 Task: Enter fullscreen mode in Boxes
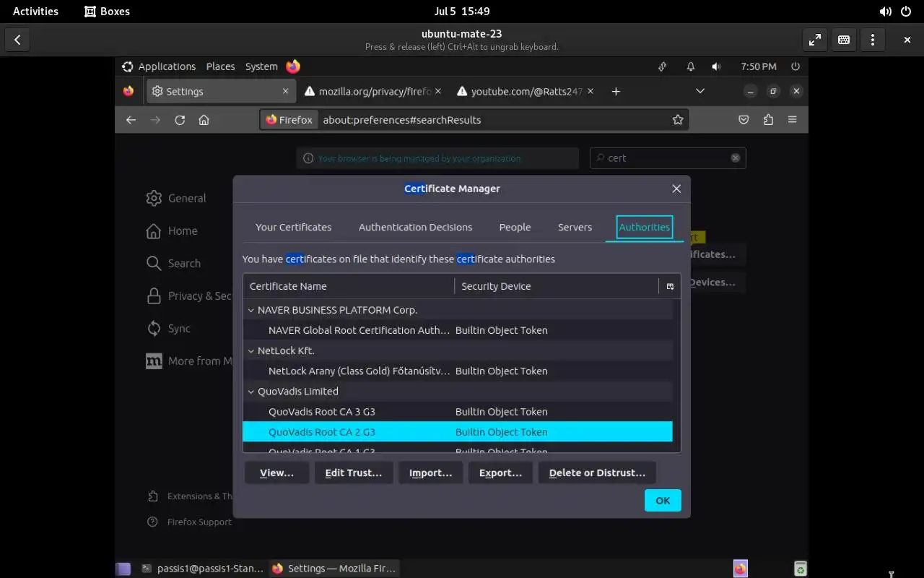coord(815,40)
